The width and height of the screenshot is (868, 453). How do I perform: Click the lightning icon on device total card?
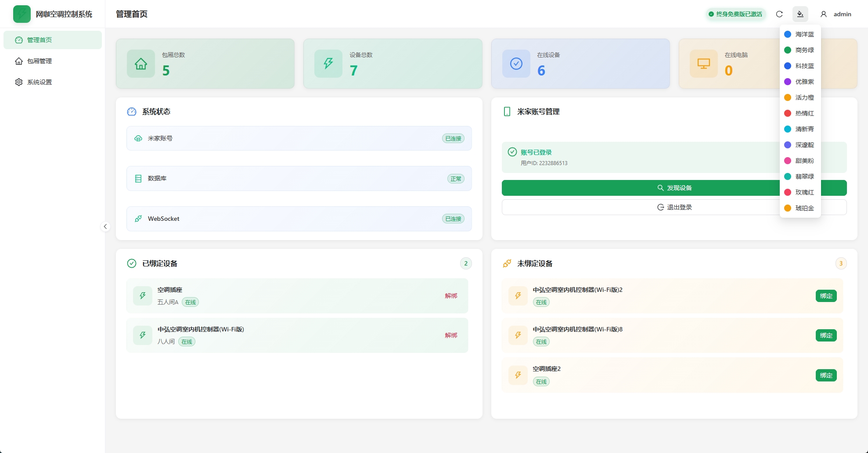[x=328, y=64]
